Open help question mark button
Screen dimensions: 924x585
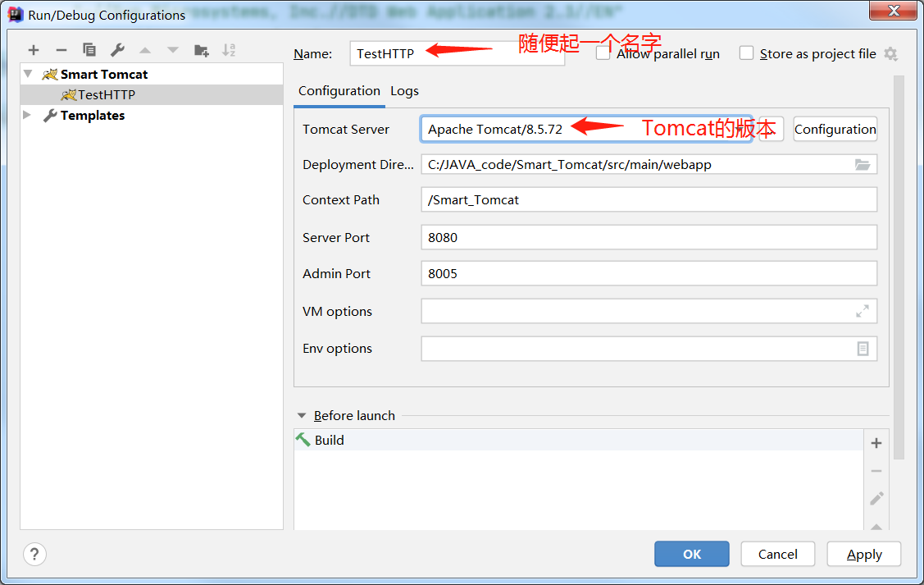click(34, 554)
